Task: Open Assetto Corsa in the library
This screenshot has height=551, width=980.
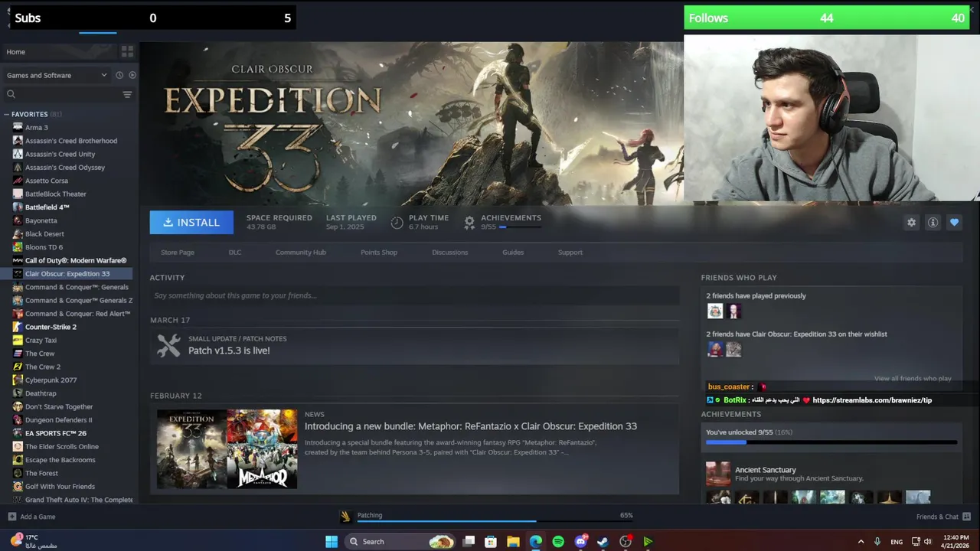Action: tap(47, 181)
